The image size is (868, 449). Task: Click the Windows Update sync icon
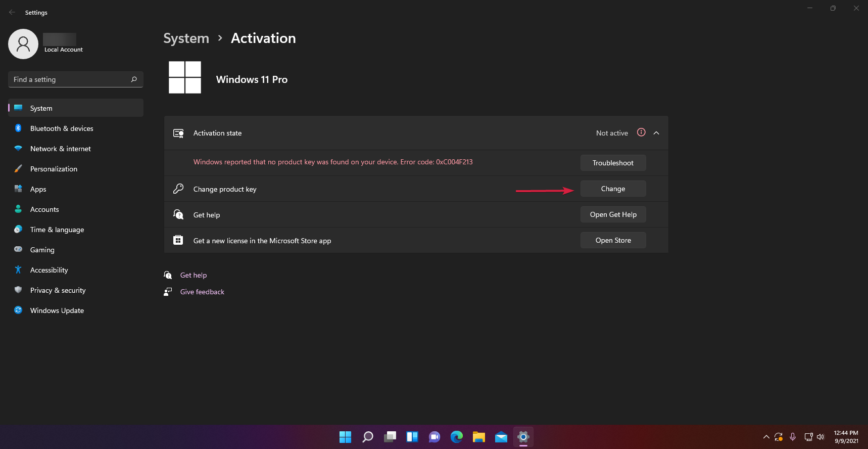(x=18, y=310)
